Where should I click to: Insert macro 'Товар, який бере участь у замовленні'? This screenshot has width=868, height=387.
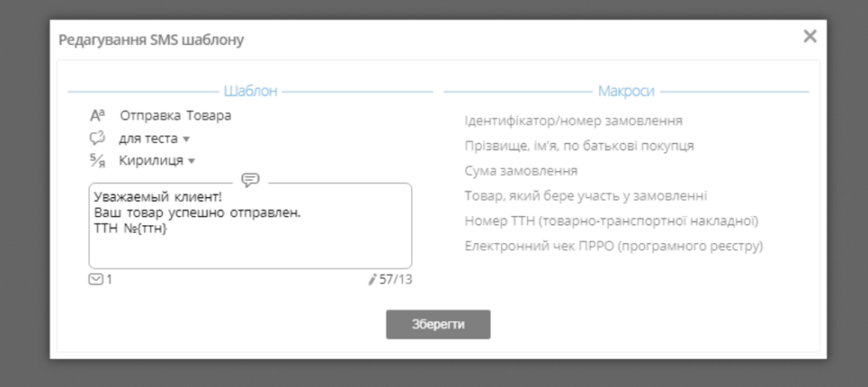[x=586, y=196]
